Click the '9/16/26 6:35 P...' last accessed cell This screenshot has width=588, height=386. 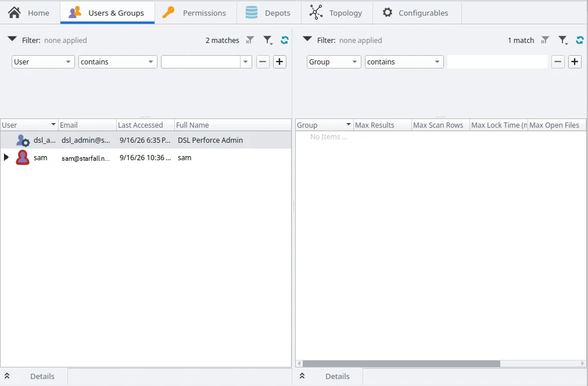[145, 140]
